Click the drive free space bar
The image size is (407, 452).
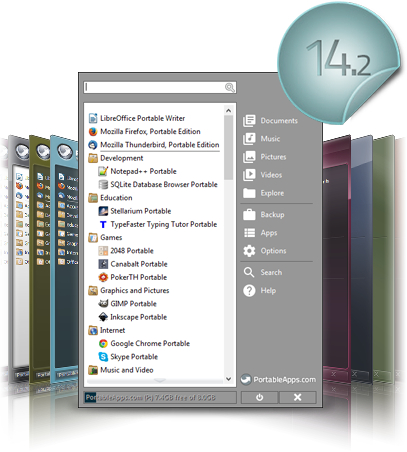click(160, 397)
